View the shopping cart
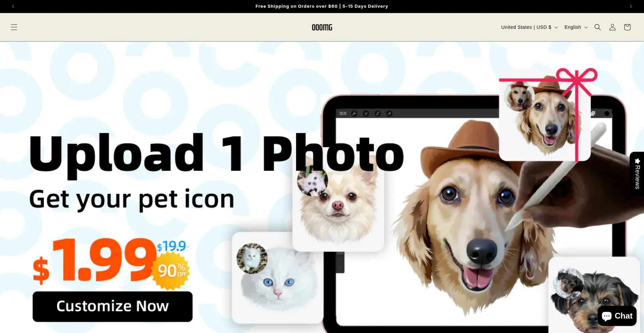Image resolution: width=644 pixels, height=333 pixels. pyautogui.click(x=627, y=27)
